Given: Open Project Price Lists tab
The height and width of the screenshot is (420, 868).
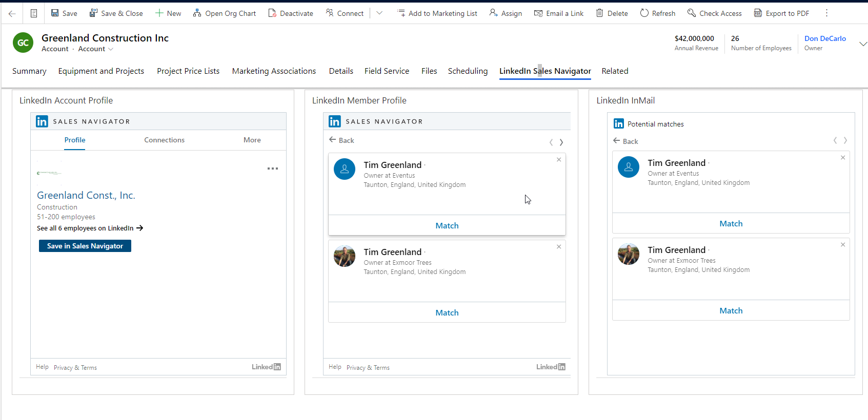Looking at the screenshot, I should coord(188,71).
